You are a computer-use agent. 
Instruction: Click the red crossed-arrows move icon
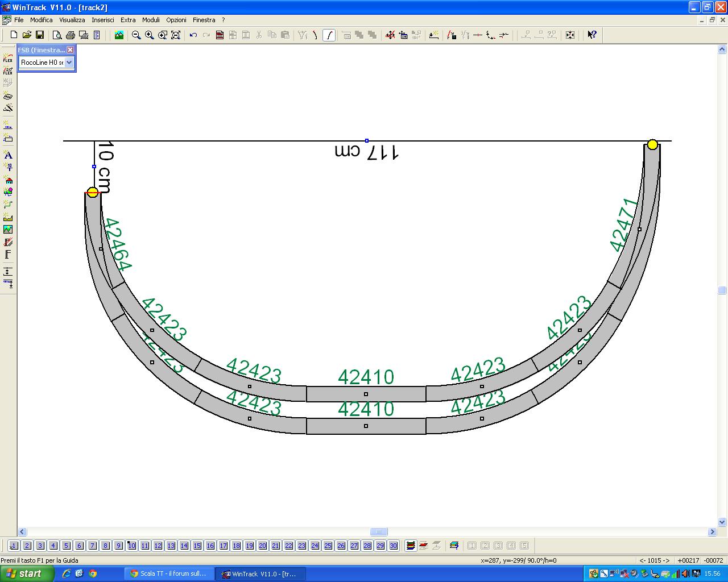[390, 35]
